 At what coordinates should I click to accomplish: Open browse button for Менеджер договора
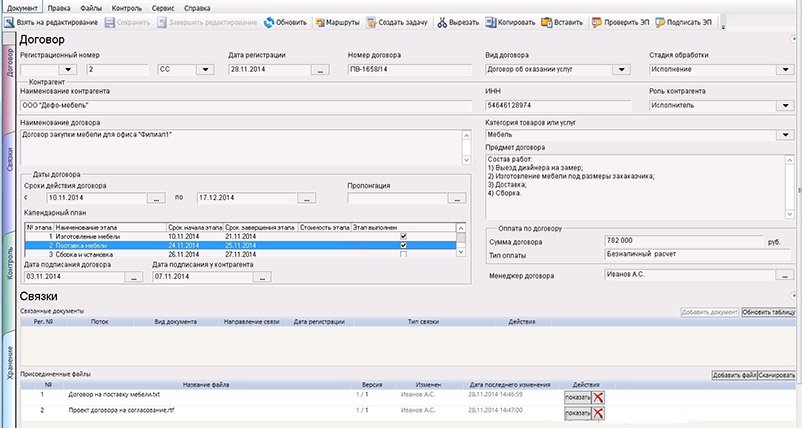pos(785,275)
